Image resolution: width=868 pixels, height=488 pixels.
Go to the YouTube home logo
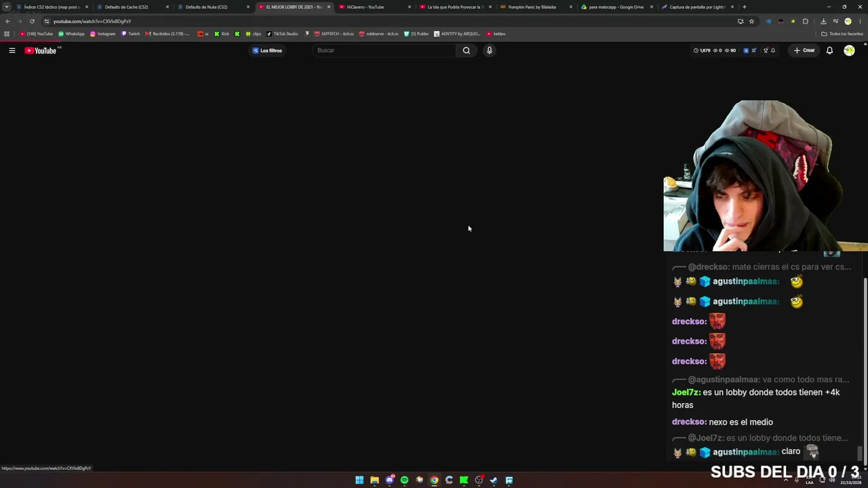click(42, 50)
